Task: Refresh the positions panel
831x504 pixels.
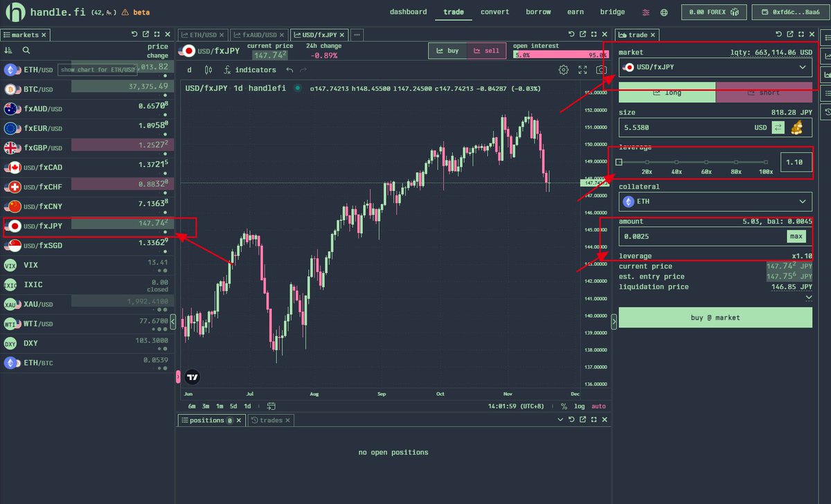Action: coord(571,420)
